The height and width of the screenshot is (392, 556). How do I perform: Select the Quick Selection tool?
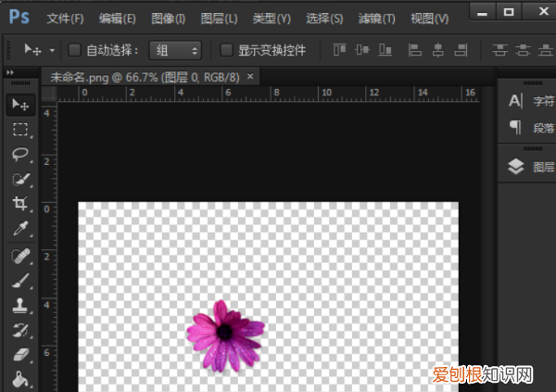(20, 179)
